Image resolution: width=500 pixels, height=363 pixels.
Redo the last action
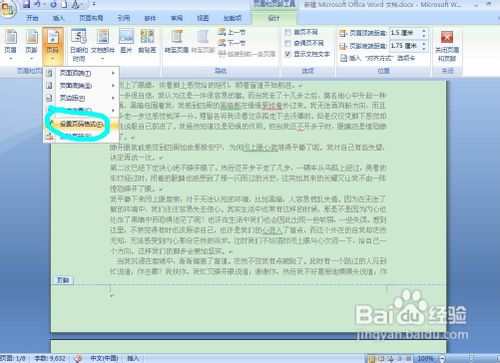pos(53,4)
